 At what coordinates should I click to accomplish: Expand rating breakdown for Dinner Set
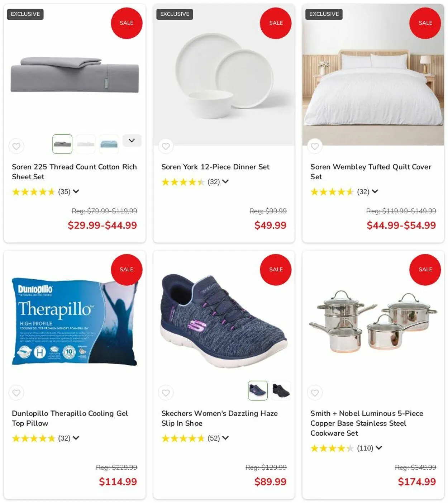tap(225, 181)
